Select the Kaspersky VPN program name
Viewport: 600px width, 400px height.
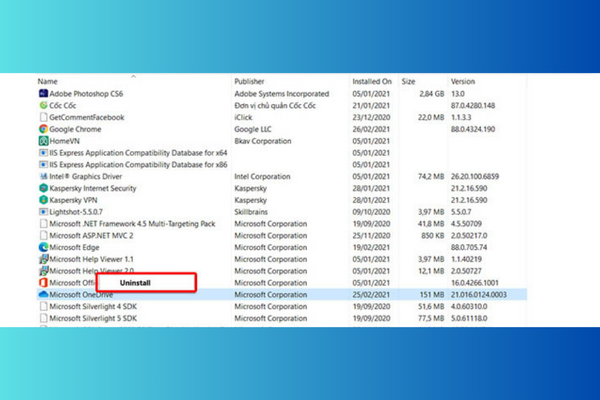click(73, 200)
